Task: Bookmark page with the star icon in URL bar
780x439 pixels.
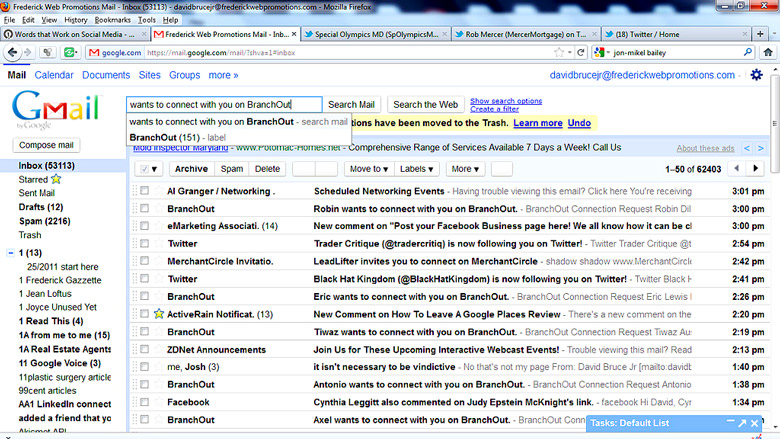Action: (559, 52)
